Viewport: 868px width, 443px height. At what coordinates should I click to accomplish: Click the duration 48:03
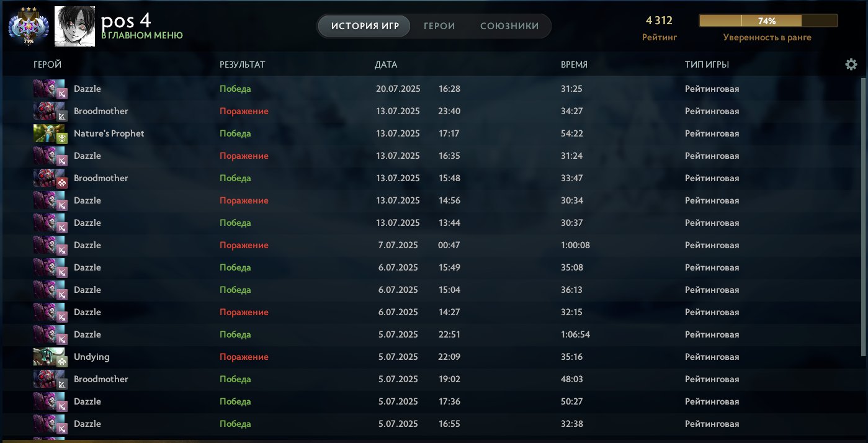tap(571, 379)
